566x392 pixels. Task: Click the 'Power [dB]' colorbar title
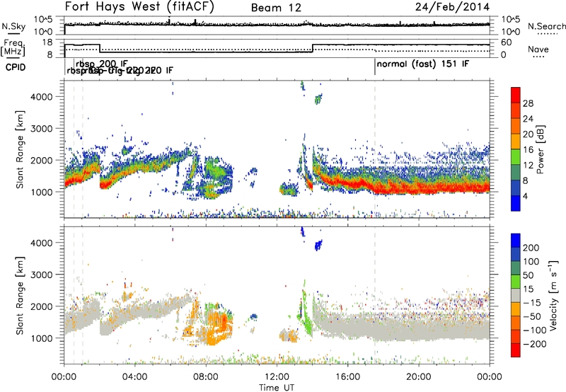(x=540, y=149)
